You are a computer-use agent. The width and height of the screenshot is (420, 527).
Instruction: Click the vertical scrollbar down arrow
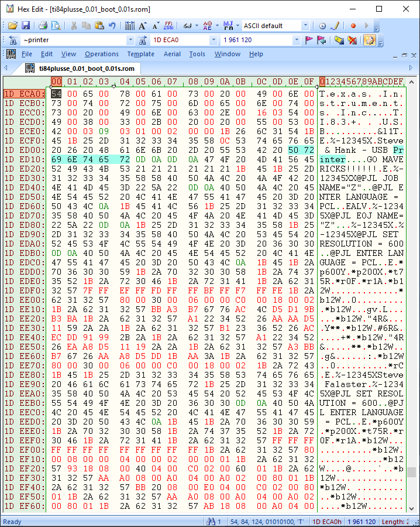pos(412,508)
